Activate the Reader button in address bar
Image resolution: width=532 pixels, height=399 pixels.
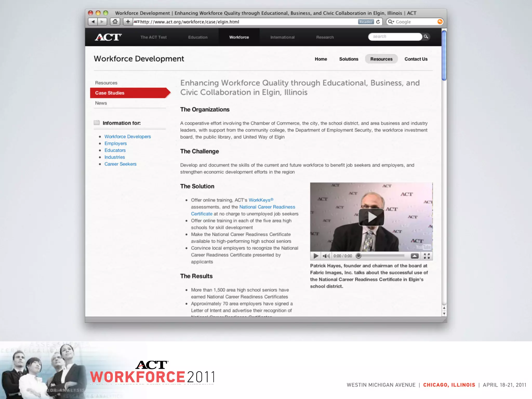point(366,22)
